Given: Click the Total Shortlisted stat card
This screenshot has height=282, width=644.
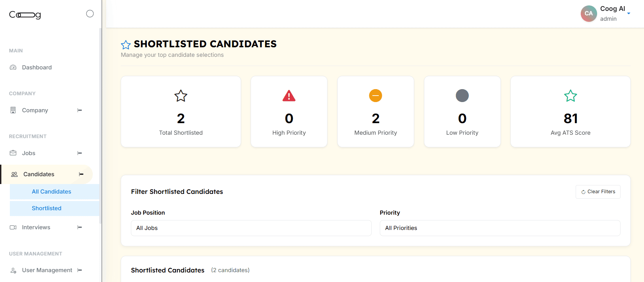Looking at the screenshot, I should coord(181,112).
